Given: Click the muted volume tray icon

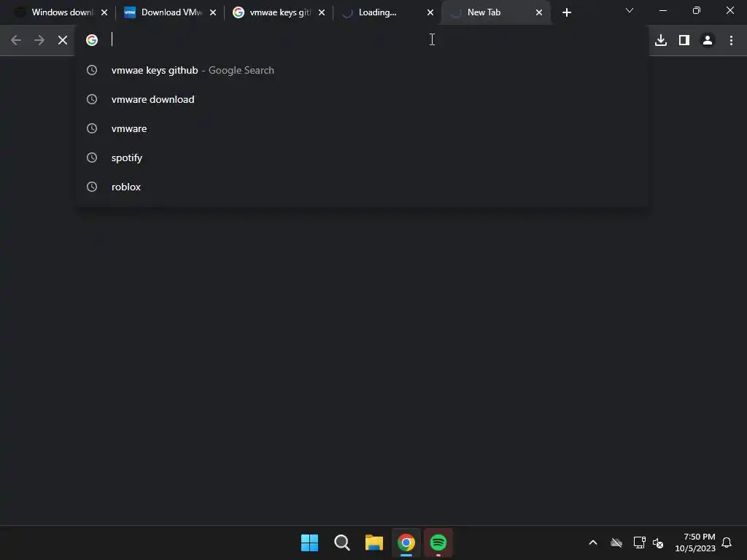Looking at the screenshot, I should click(658, 542).
